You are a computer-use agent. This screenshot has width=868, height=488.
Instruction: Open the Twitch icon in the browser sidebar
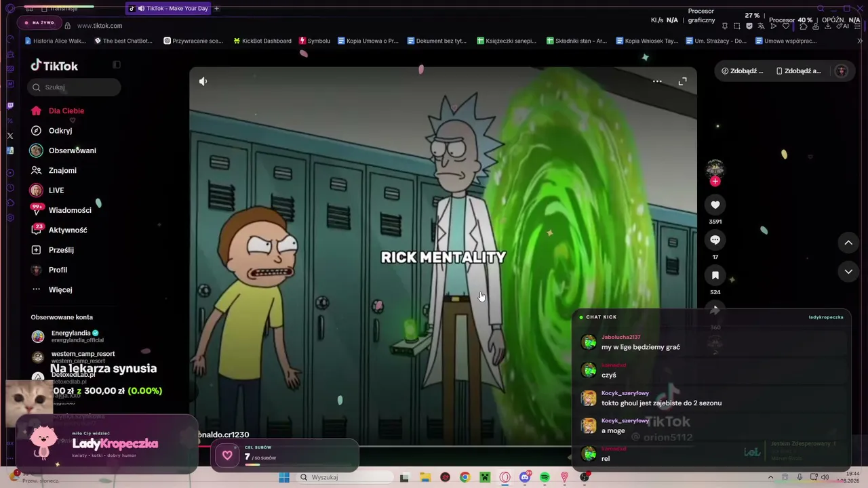click(x=10, y=106)
